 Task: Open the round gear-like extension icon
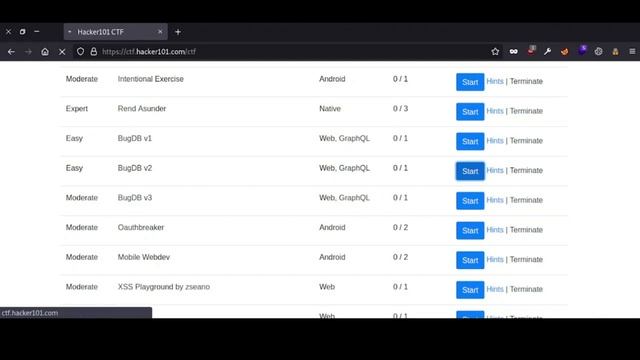[x=598, y=51]
